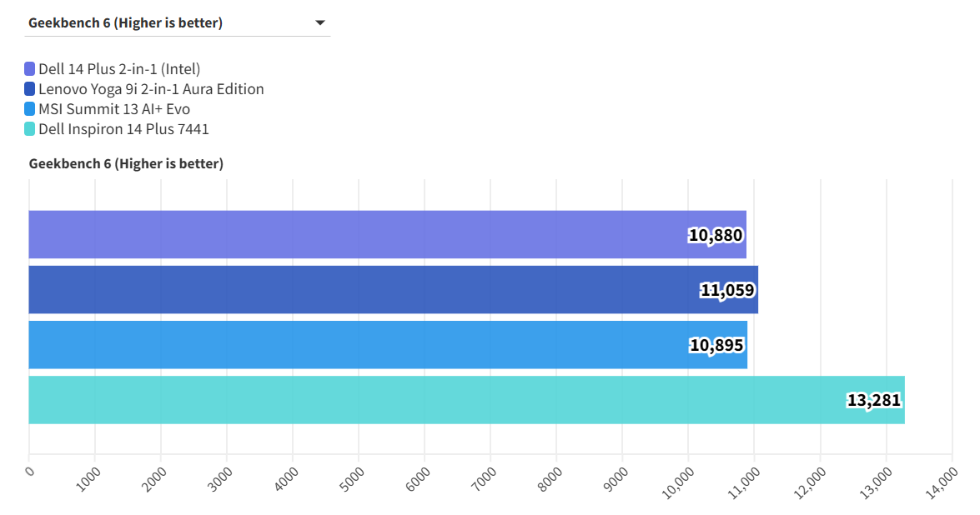
Task: Click the dark blue Lenovo Yoga 9i bar
Action: [x=350, y=290]
